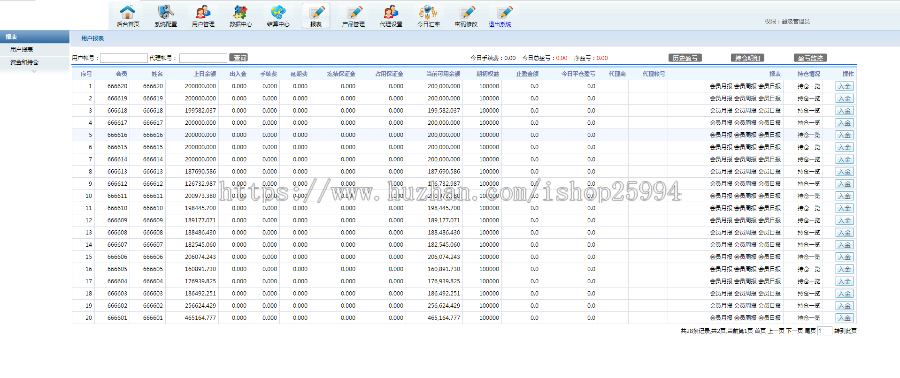This screenshot has height=378, width=900.
Task: Open 用户管理 two-people icon
Action: coord(203,12)
